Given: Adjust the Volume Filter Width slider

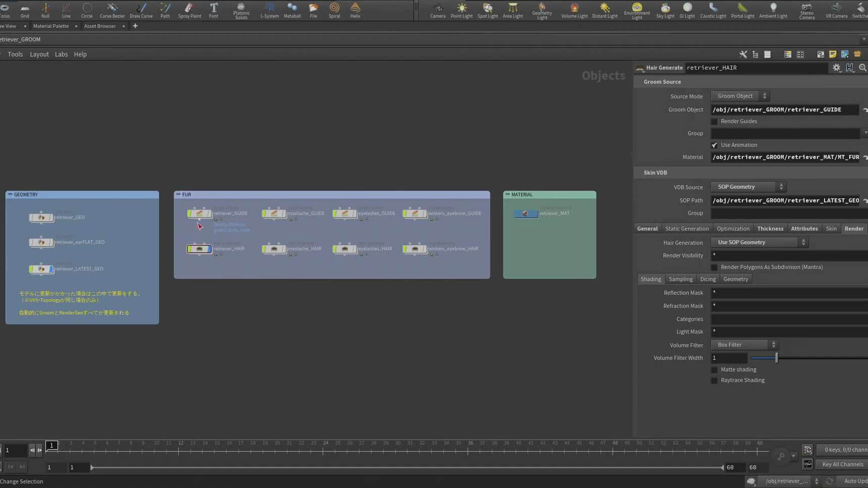Looking at the screenshot, I should (x=777, y=358).
